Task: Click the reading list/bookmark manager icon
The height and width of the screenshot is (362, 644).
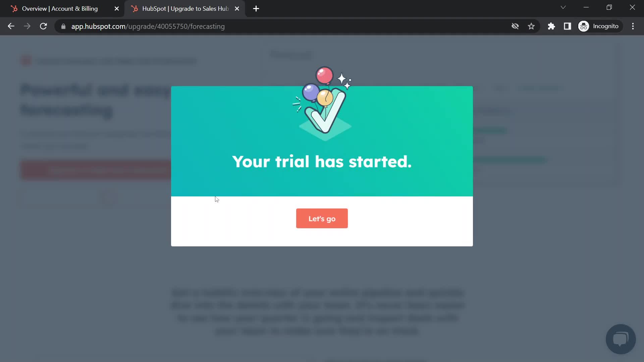Action: coord(568,26)
